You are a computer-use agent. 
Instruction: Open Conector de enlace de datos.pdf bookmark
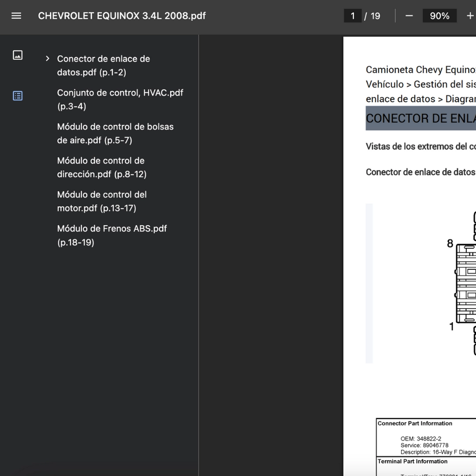pyautogui.click(x=104, y=66)
